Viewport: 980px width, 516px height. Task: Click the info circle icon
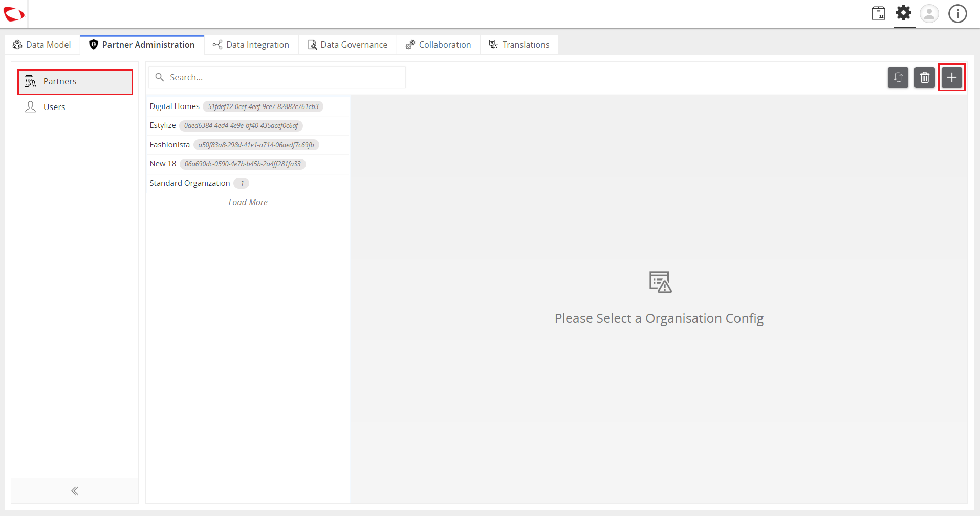pyautogui.click(x=957, y=13)
